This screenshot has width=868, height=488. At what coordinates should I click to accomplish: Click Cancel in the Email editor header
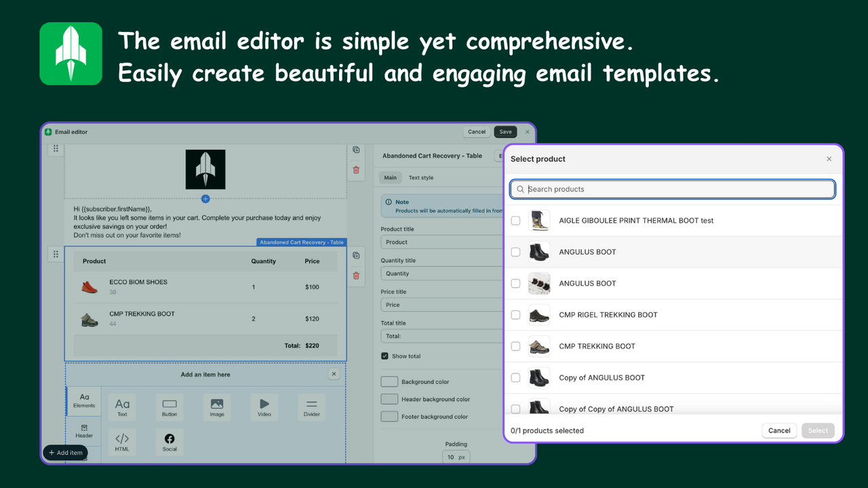[x=477, y=131]
